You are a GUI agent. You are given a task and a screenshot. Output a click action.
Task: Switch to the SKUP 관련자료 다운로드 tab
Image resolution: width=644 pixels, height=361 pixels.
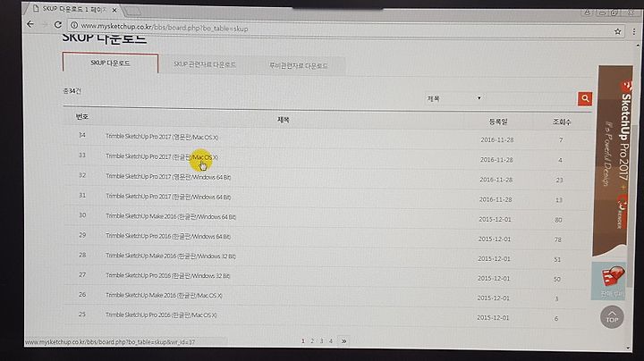(205, 65)
